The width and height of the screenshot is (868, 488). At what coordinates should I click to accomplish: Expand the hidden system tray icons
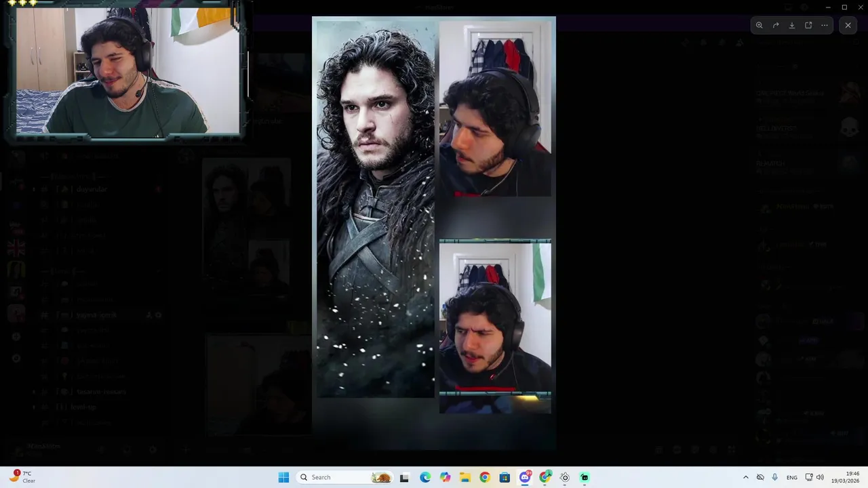point(746,477)
